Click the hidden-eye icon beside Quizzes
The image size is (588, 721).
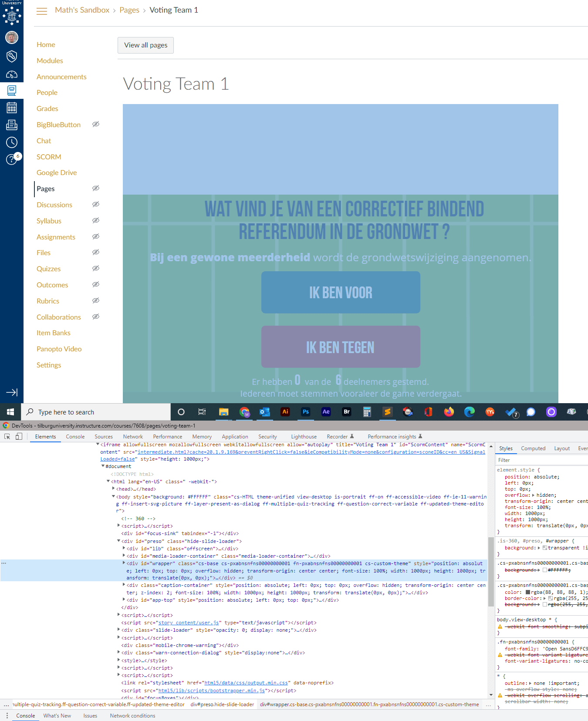click(96, 269)
